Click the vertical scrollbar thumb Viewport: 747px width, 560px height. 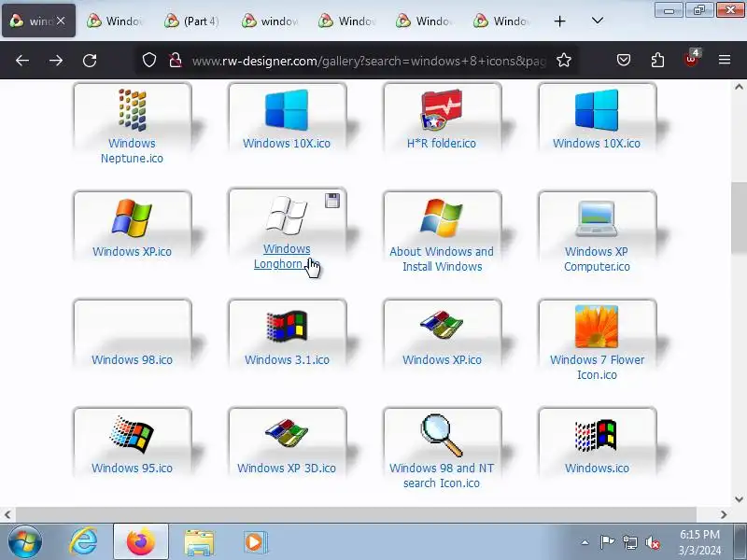tap(739, 217)
